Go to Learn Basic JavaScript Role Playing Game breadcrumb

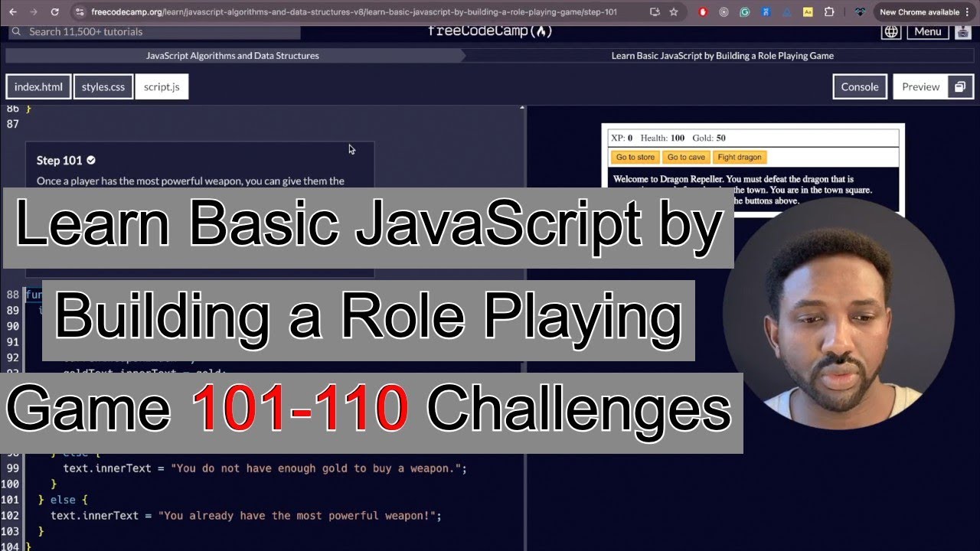pyautogui.click(x=722, y=56)
